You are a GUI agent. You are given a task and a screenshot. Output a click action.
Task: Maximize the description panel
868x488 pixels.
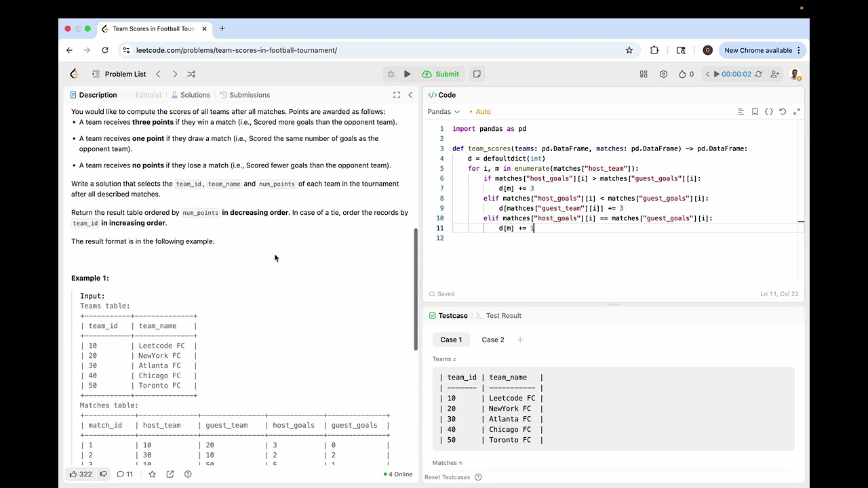point(397,95)
